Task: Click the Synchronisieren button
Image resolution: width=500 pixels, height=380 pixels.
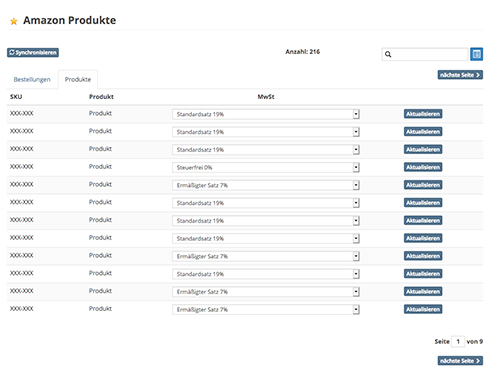Action: (33, 52)
